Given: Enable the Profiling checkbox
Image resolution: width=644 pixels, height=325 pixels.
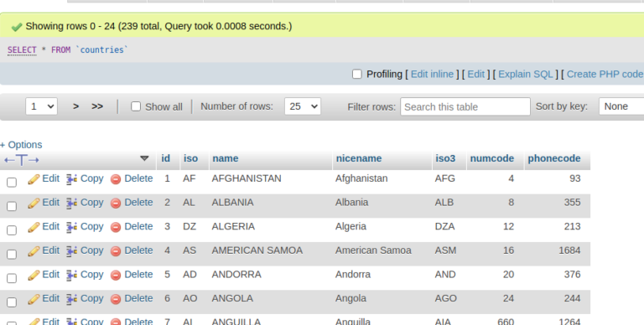Looking at the screenshot, I should point(357,74).
